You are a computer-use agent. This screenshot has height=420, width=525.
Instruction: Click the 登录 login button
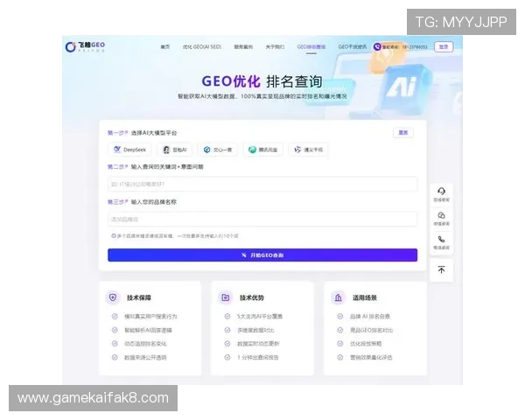(x=444, y=47)
